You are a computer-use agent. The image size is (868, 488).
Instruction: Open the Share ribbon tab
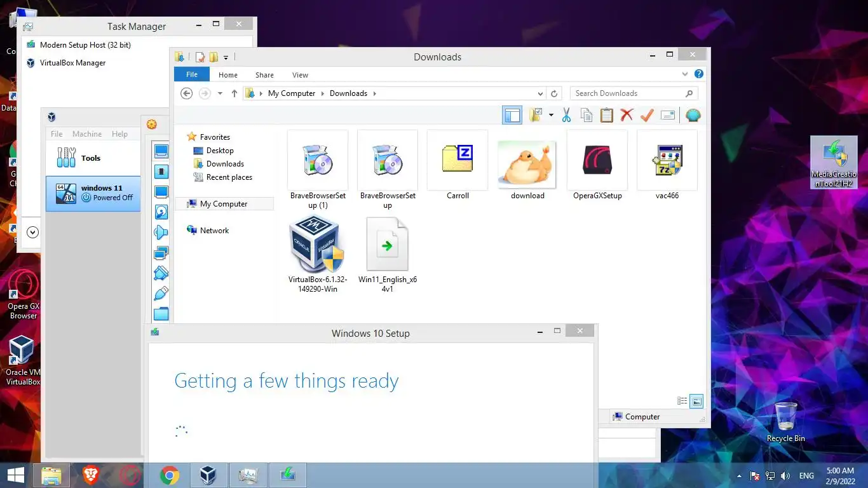pyautogui.click(x=264, y=75)
